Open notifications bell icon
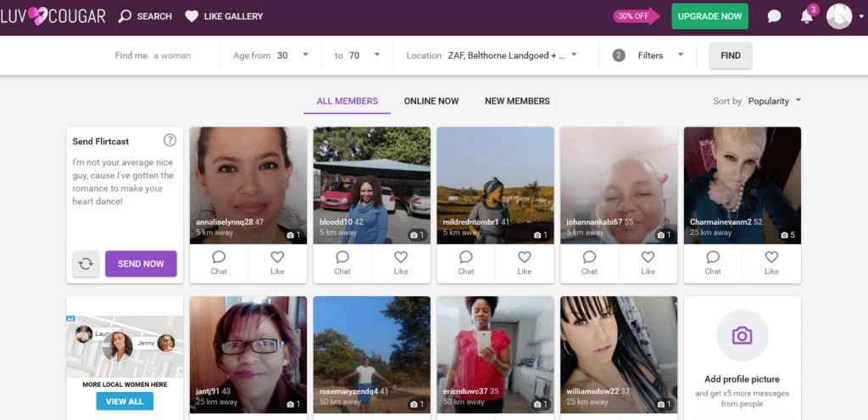The height and width of the screenshot is (420, 868). [807, 17]
